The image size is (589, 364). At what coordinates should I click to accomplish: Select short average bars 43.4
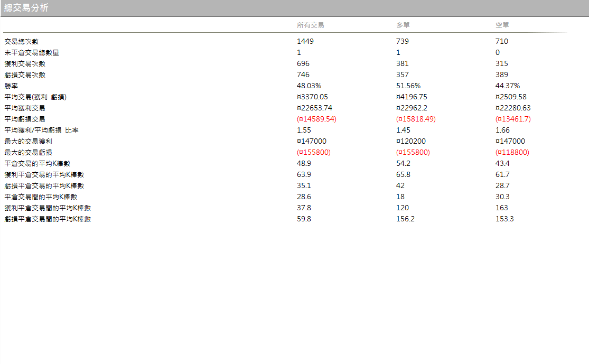tap(502, 163)
